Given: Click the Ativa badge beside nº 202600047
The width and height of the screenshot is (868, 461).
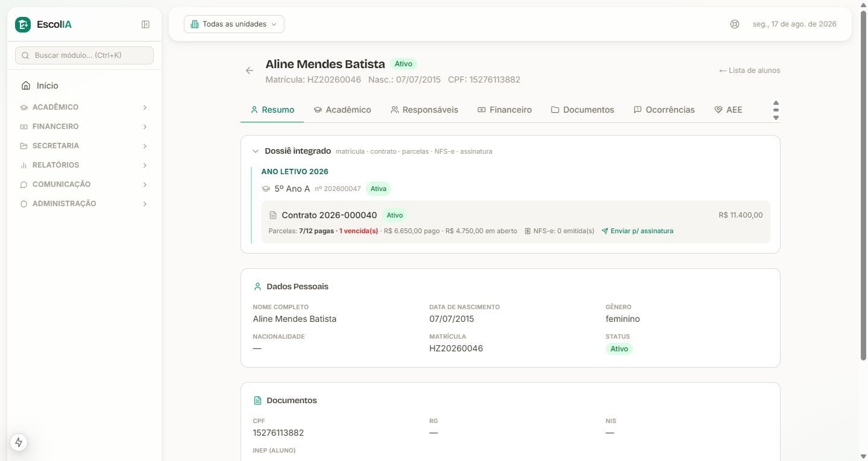Looking at the screenshot, I should click(379, 189).
